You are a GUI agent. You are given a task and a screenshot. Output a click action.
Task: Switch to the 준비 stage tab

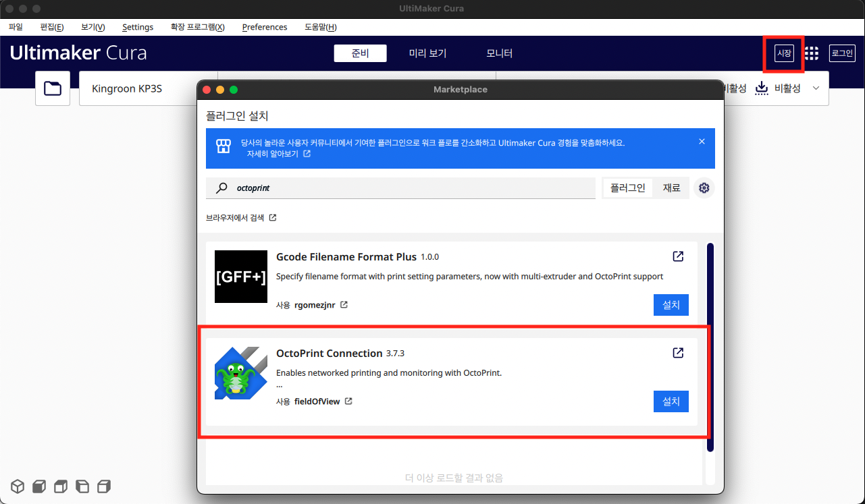(x=360, y=53)
